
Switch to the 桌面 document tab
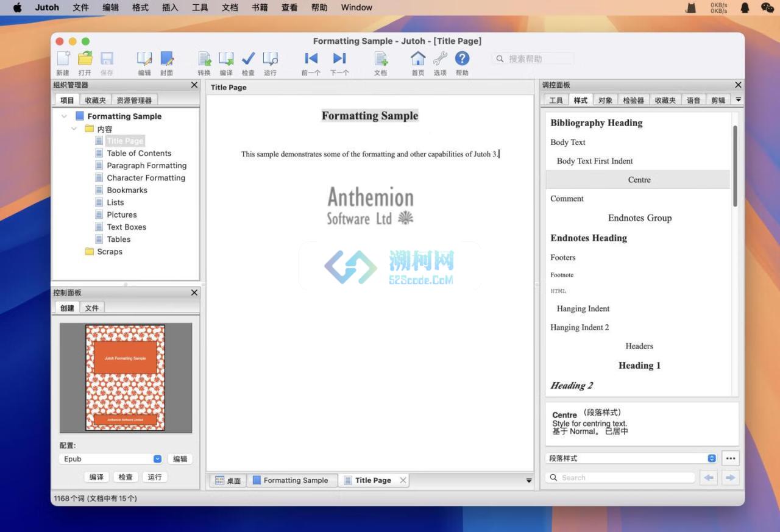228,480
